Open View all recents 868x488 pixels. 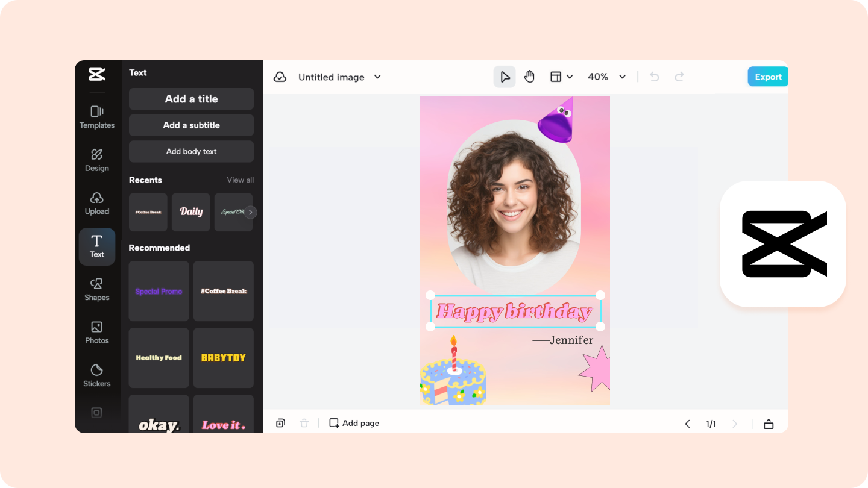[x=240, y=180]
